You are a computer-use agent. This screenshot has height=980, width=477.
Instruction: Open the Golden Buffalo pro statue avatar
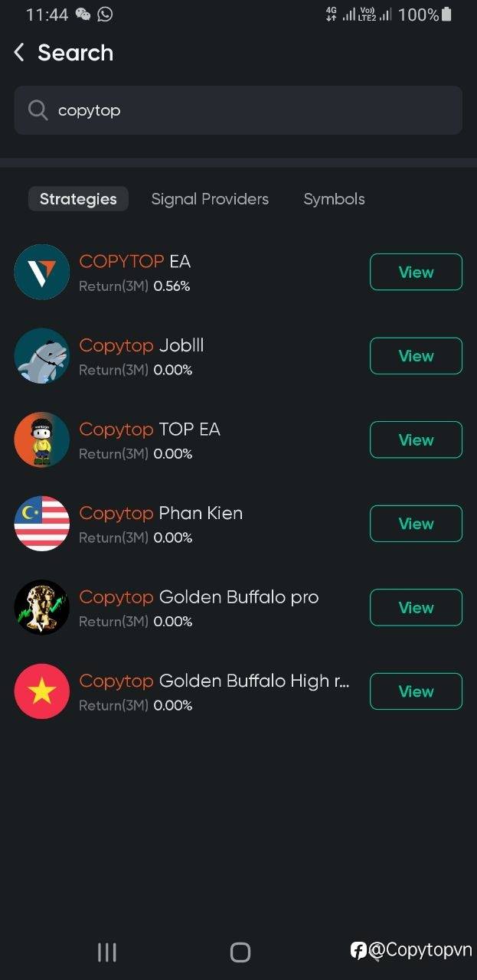click(42, 607)
